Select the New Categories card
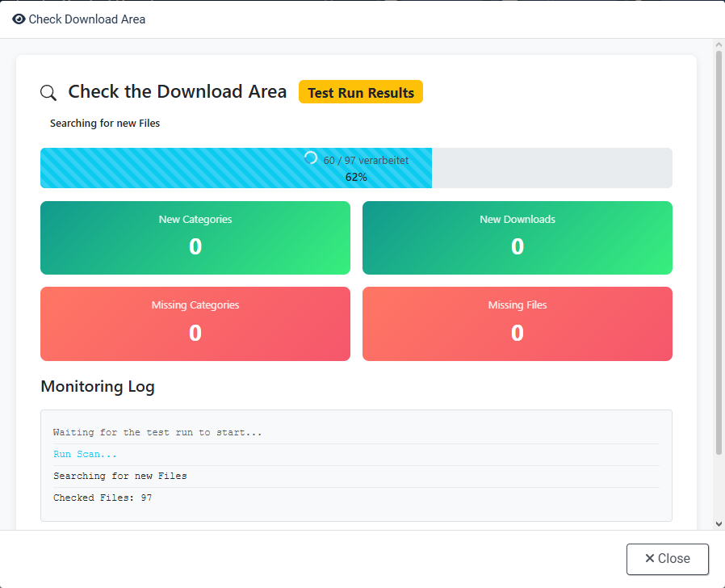Viewport: 725px width, 588px height. tap(195, 237)
